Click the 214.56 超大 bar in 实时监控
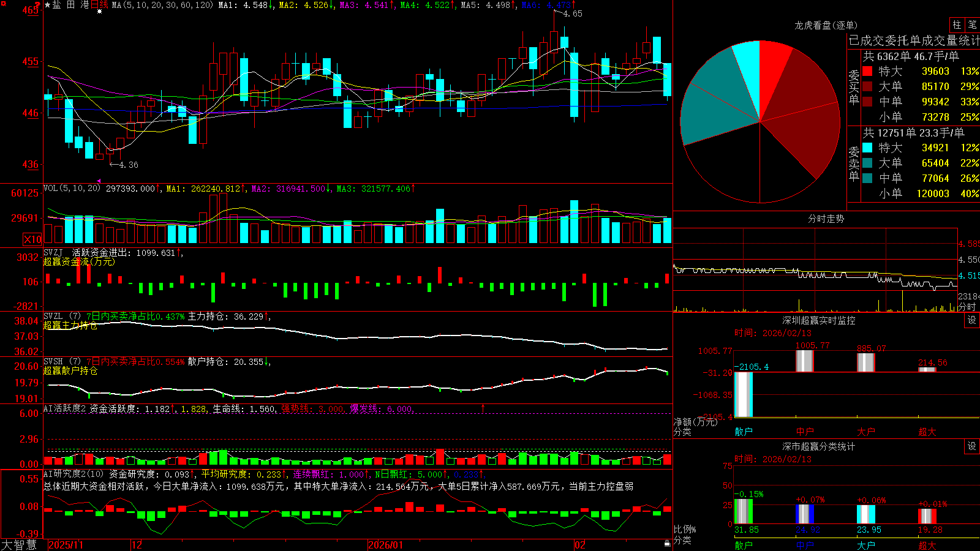980x551 pixels. point(927,369)
